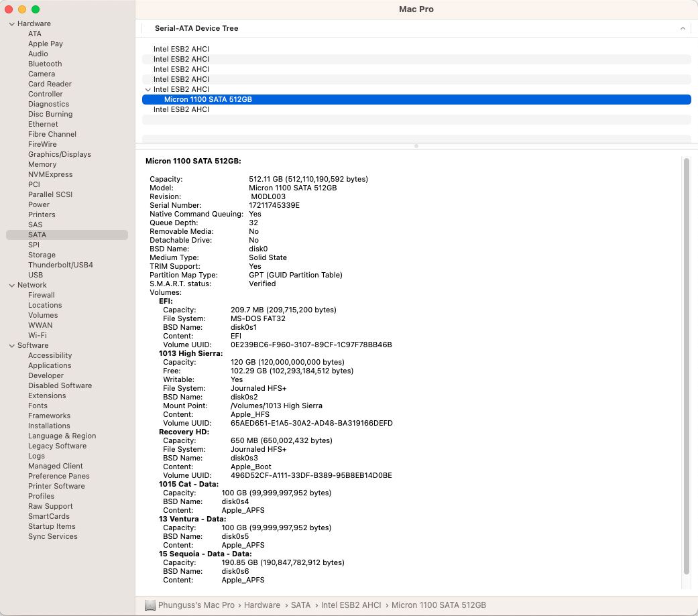Open Fibre Channel in the sidebar
The image size is (698, 616).
click(x=52, y=134)
